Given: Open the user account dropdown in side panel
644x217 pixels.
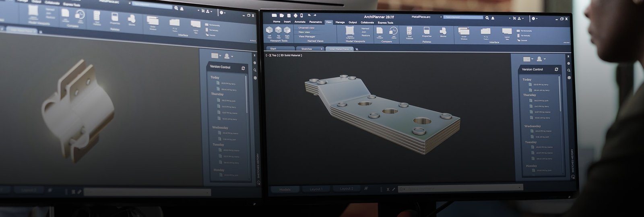Looking at the screenshot, I should [541, 59].
